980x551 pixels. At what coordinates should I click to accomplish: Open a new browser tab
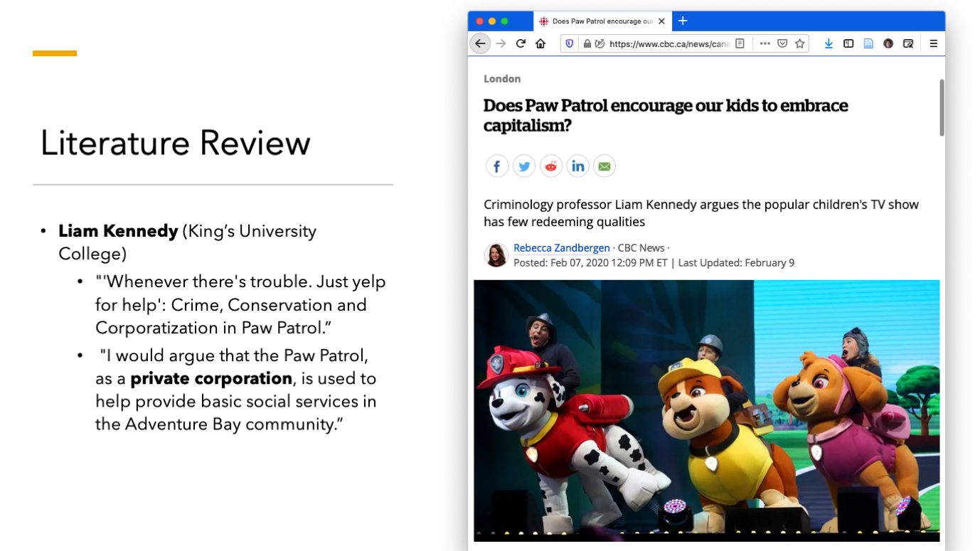pyautogui.click(x=683, y=21)
